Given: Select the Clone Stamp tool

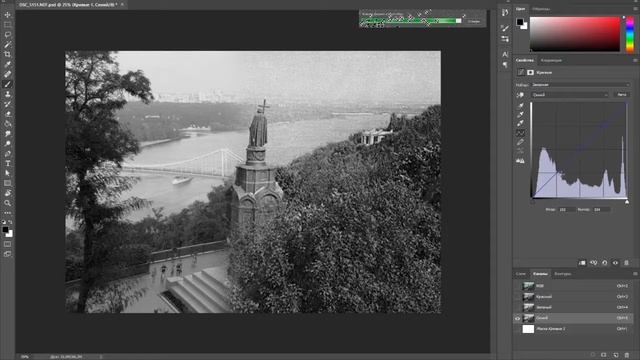Looking at the screenshot, I should point(7,94).
